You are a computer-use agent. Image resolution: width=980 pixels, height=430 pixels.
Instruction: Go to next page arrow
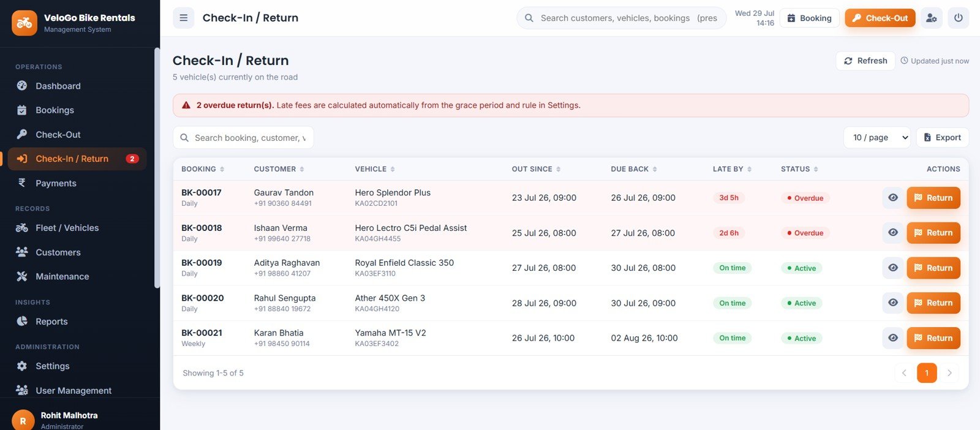coord(949,373)
